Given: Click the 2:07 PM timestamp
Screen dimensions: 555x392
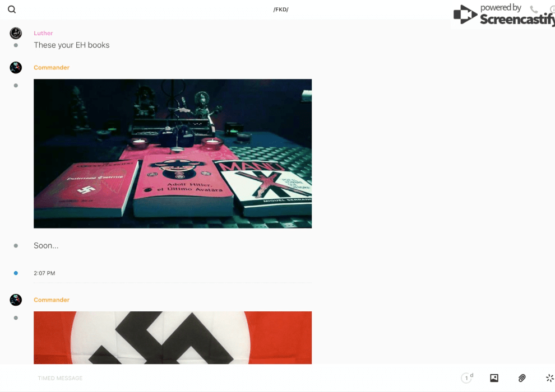Looking at the screenshot, I should (x=44, y=273).
